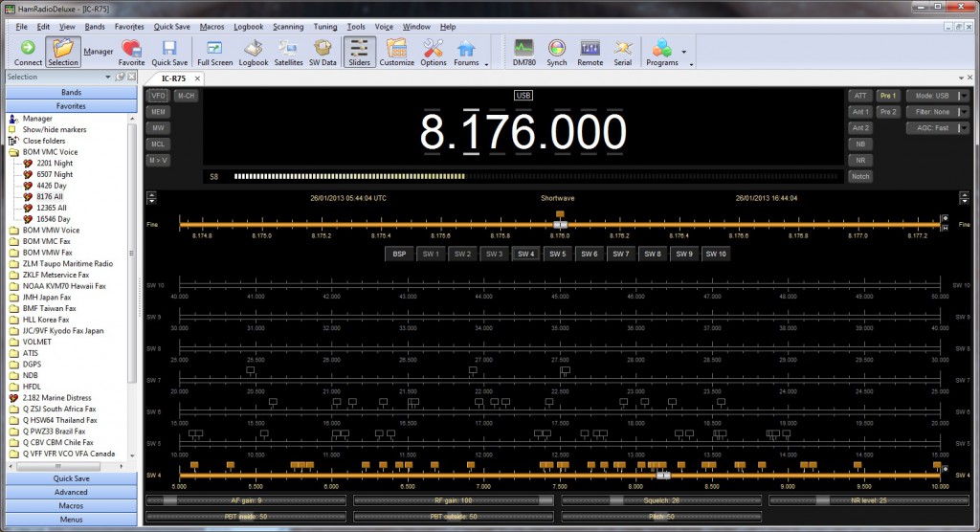Image resolution: width=980 pixels, height=532 pixels.
Task: Select 'Close folders' in Selection tree
Action: [44, 141]
